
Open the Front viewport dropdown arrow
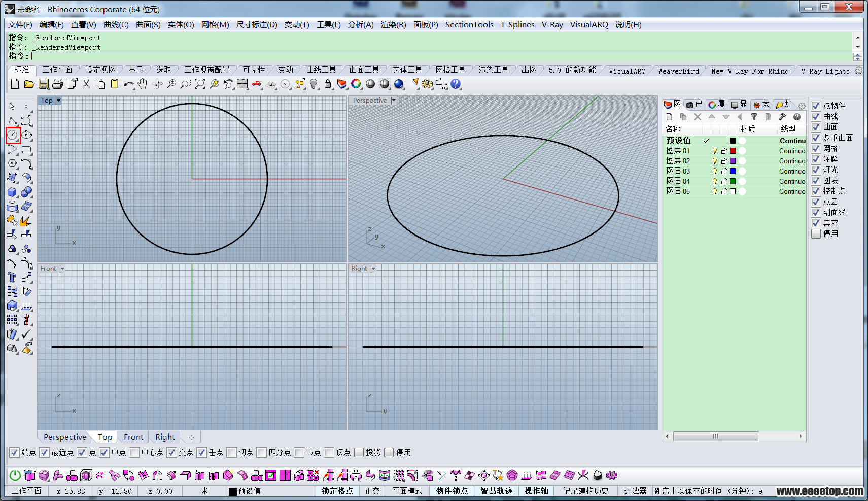pyautogui.click(x=62, y=269)
